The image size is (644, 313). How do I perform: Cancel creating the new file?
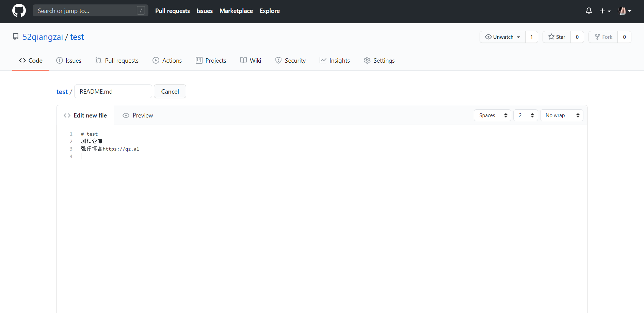click(x=170, y=92)
